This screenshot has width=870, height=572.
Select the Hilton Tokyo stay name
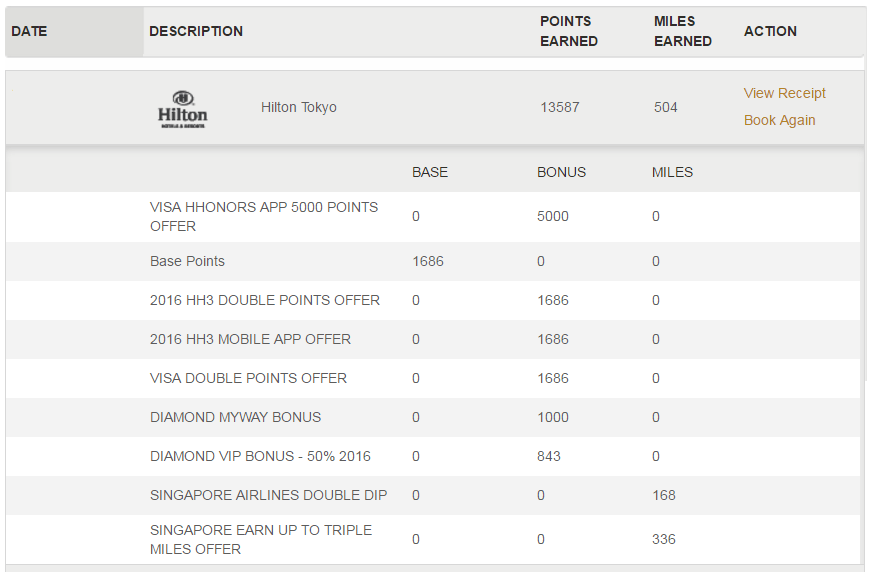pyautogui.click(x=299, y=107)
